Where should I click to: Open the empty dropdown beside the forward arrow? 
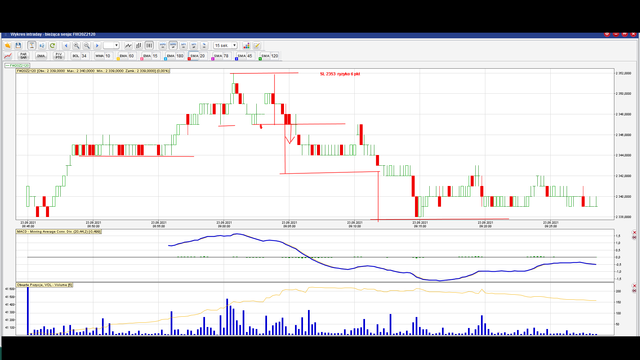[111, 46]
